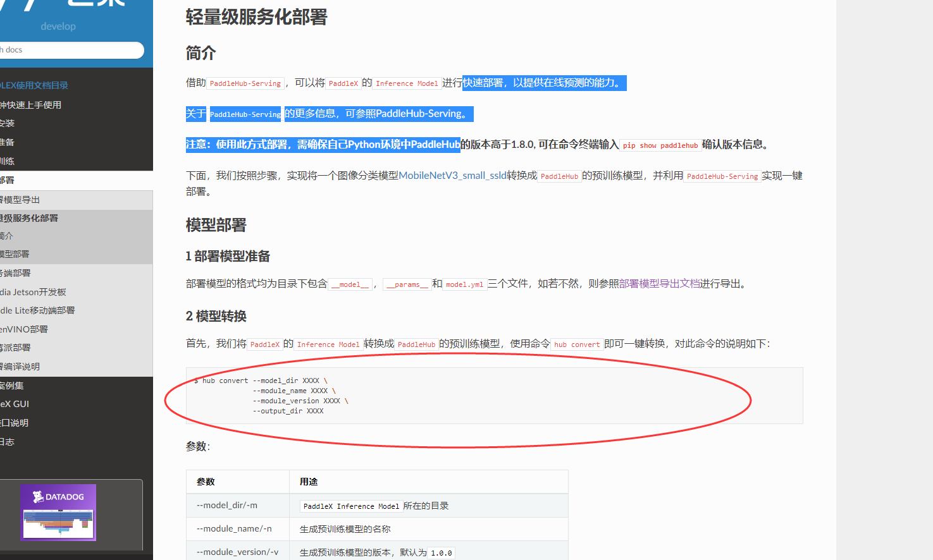Click the 模型部署 section heading
The image size is (933, 560).
click(x=216, y=225)
